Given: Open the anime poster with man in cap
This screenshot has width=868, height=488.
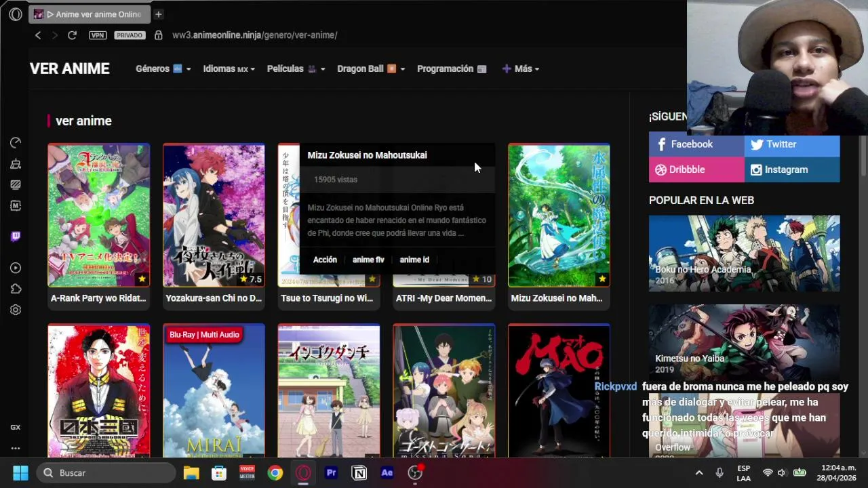Looking at the screenshot, I should click(x=99, y=391).
